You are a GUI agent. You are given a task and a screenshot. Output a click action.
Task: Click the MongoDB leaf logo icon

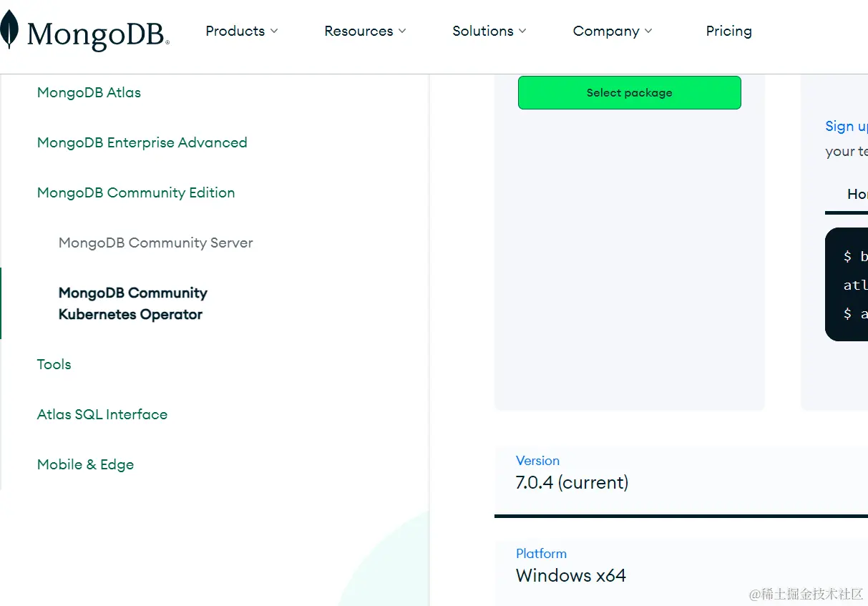click(x=9, y=30)
